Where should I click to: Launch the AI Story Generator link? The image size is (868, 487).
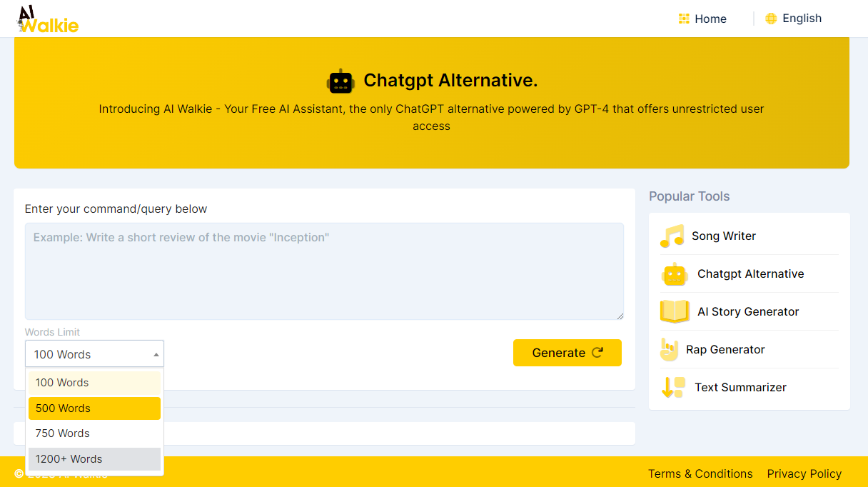pyautogui.click(x=748, y=312)
